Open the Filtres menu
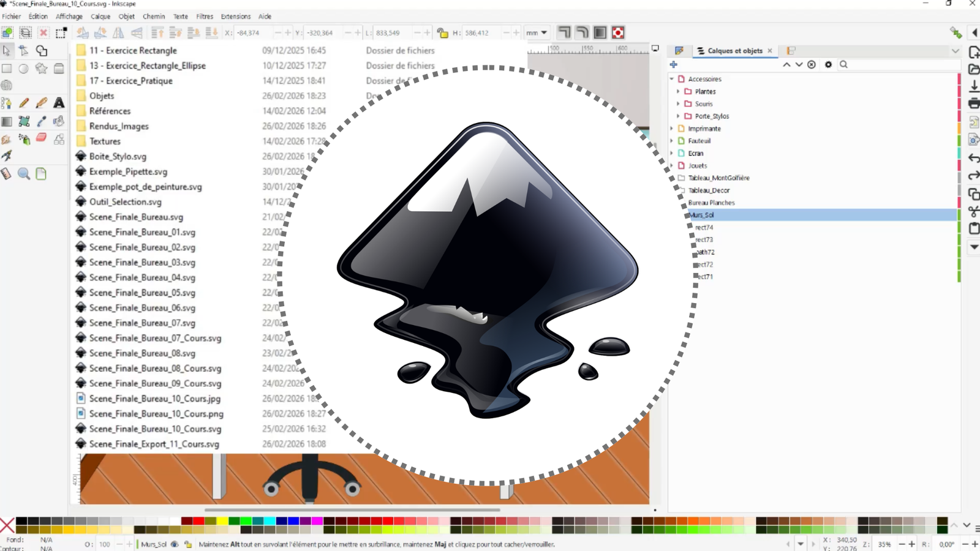980x551 pixels. [x=204, y=17]
